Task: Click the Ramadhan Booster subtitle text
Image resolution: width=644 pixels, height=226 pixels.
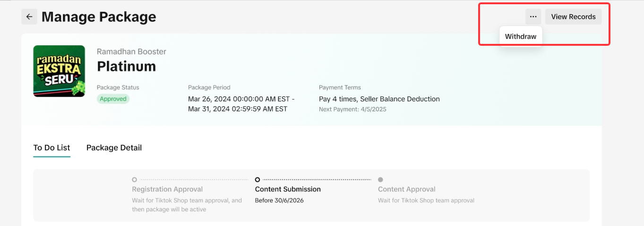Action: coord(131,51)
